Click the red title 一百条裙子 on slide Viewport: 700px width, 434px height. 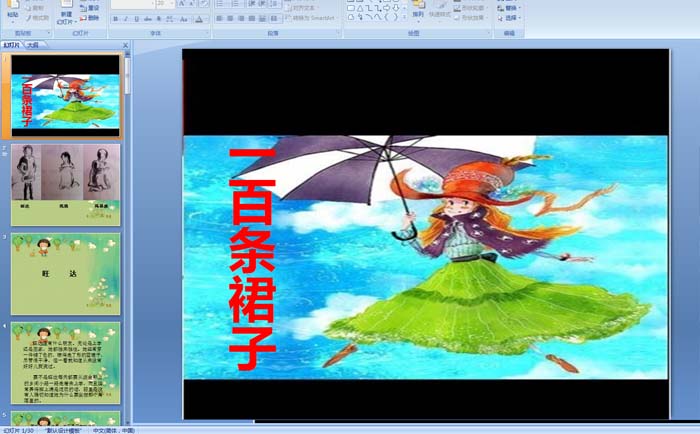[x=252, y=259]
